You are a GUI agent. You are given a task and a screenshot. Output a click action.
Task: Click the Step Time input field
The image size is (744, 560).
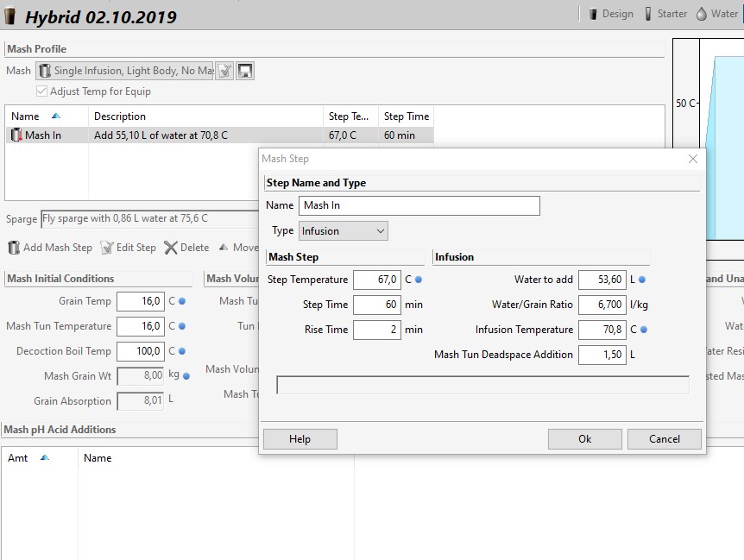pos(376,305)
